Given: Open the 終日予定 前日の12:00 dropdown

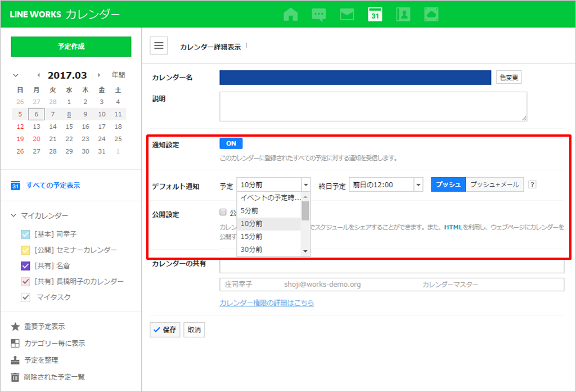Looking at the screenshot, I should click(385, 184).
